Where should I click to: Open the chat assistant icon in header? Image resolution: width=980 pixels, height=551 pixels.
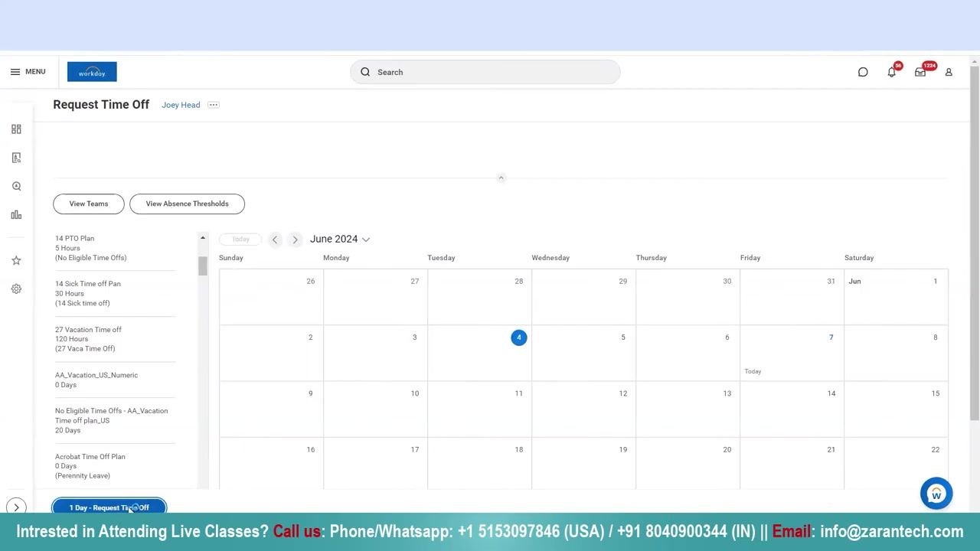click(863, 72)
